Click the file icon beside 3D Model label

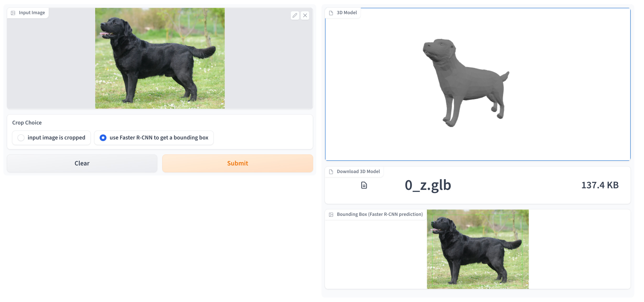(x=331, y=13)
